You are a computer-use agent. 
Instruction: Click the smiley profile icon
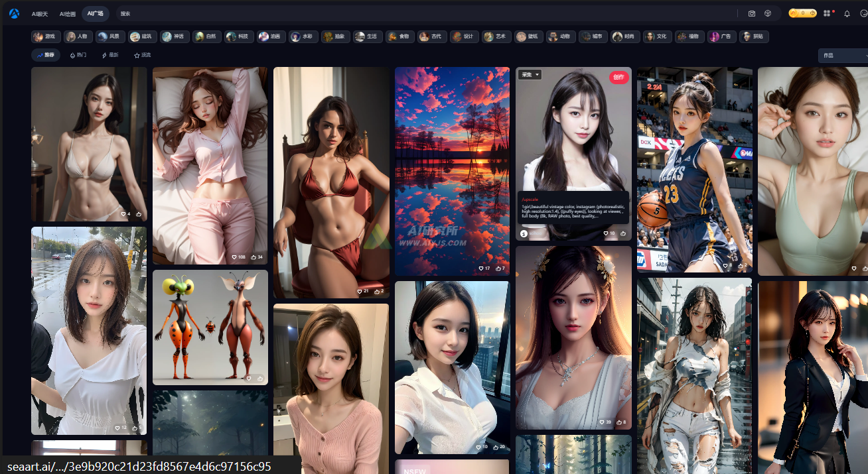(863, 13)
